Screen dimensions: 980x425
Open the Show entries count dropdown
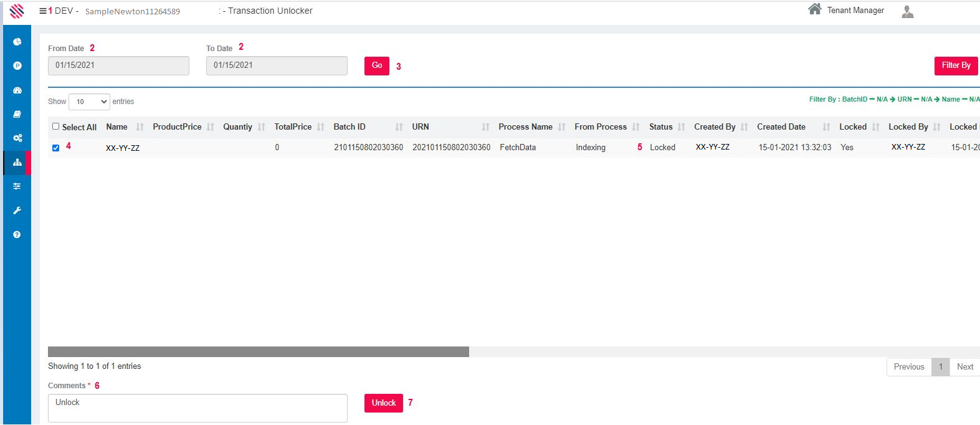[89, 102]
